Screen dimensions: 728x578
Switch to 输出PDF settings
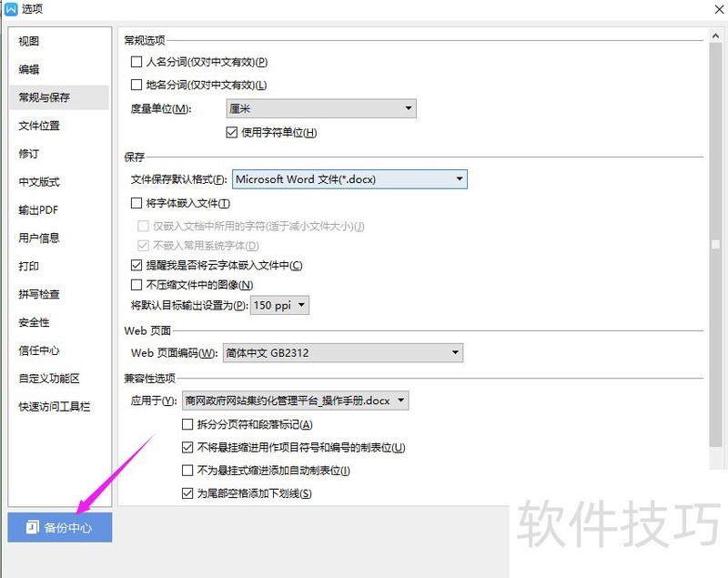point(59,210)
